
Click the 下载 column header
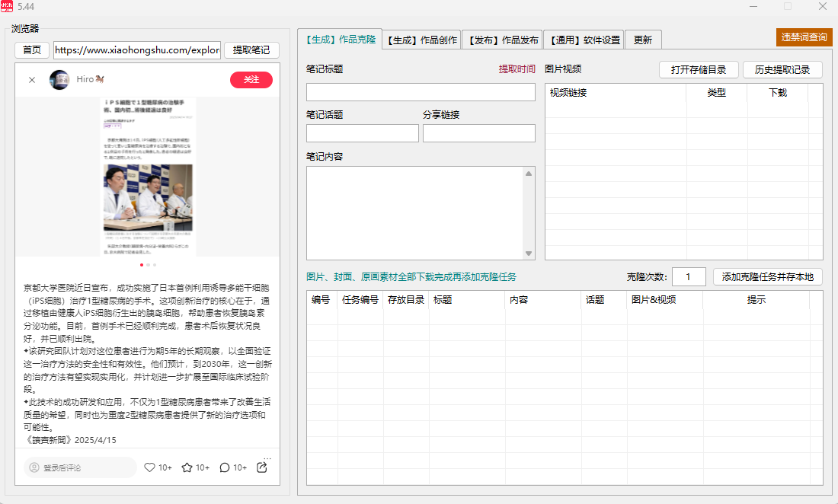(779, 92)
